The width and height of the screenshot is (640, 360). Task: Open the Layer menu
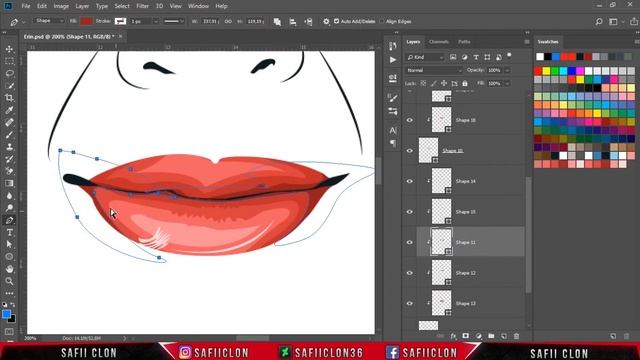[x=82, y=6]
